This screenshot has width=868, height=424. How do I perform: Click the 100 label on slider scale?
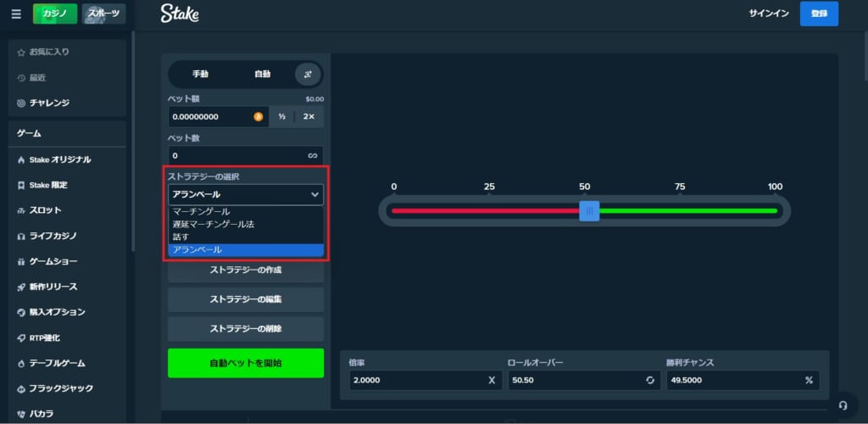[775, 187]
